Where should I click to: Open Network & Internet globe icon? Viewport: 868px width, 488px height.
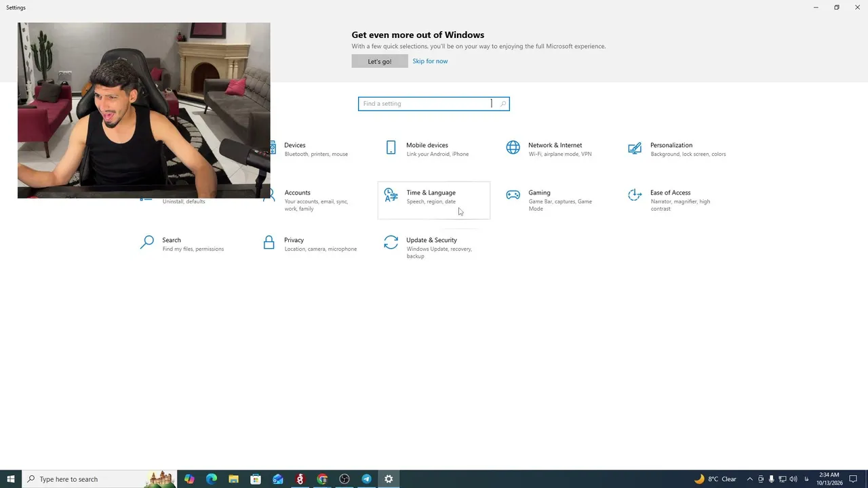pyautogui.click(x=513, y=148)
